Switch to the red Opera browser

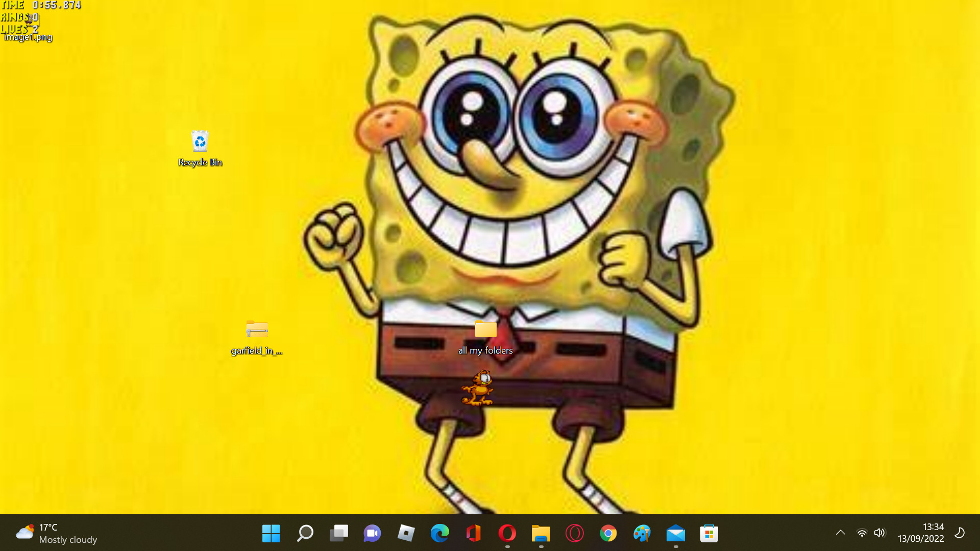click(x=507, y=534)
